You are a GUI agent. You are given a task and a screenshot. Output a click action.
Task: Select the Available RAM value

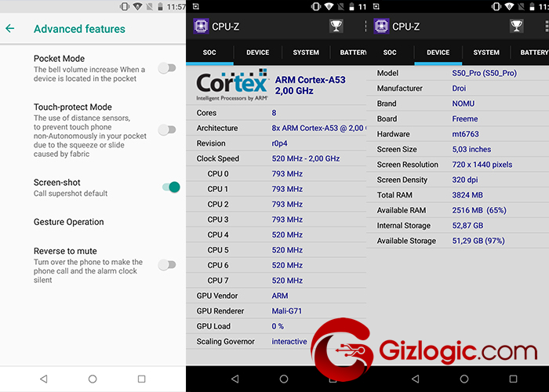[x=479, y=210]
